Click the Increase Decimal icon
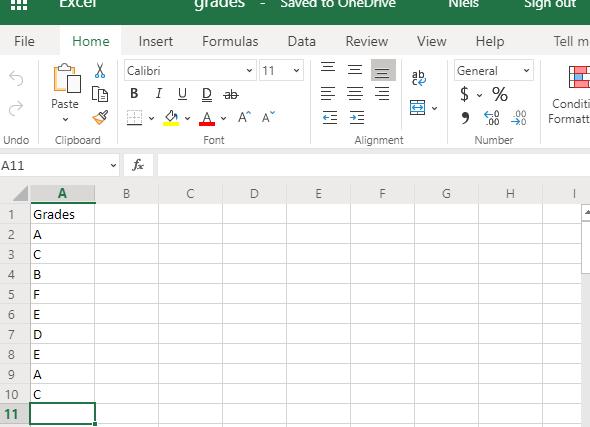The image size is (590, 427). [491, 118]
